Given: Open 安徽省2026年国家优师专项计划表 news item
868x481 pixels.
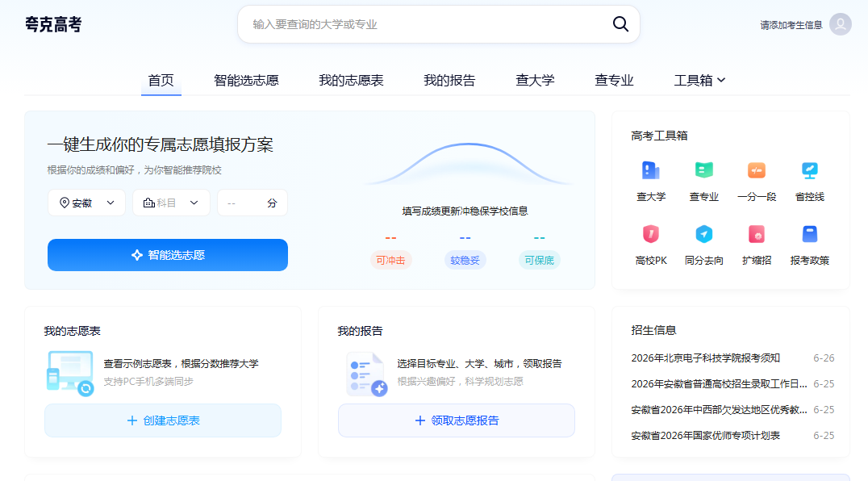Looking at the screenshot, I should point(705,436).
